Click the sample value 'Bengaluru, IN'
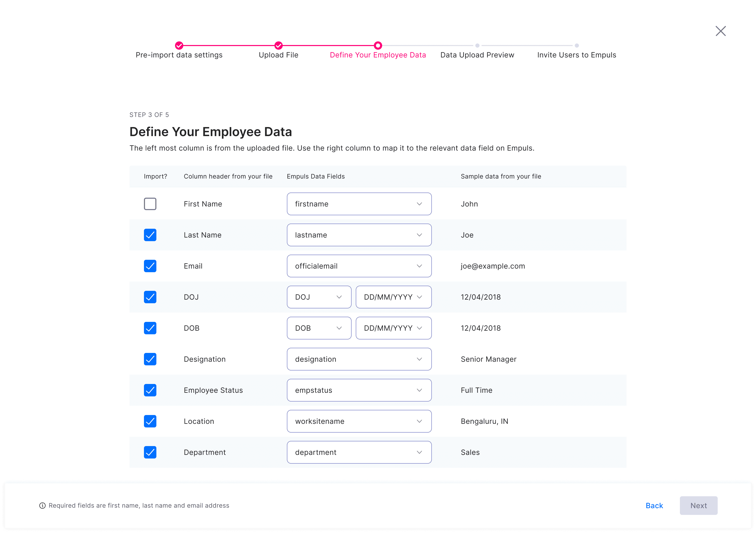This screenshot has height=533, width=756. click(484, 421)
